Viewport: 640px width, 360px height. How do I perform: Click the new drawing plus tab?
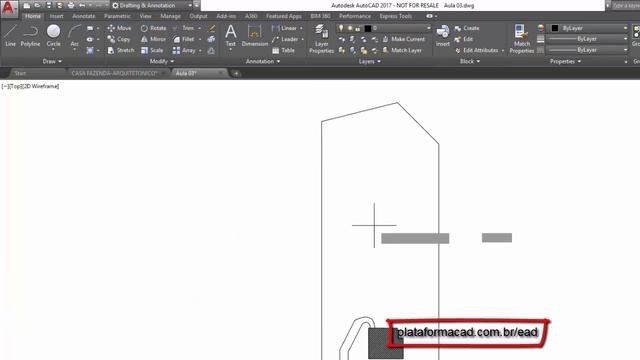tap(236, 73)
